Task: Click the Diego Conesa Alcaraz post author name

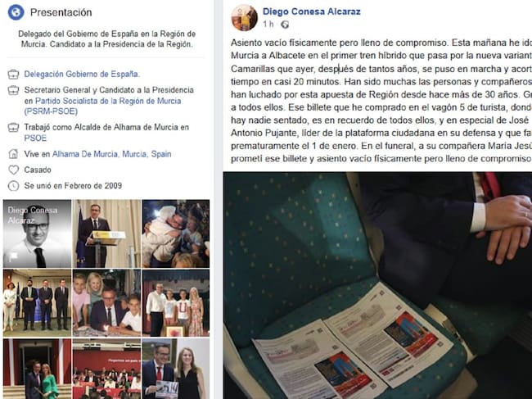Action: tap(312, 11)
